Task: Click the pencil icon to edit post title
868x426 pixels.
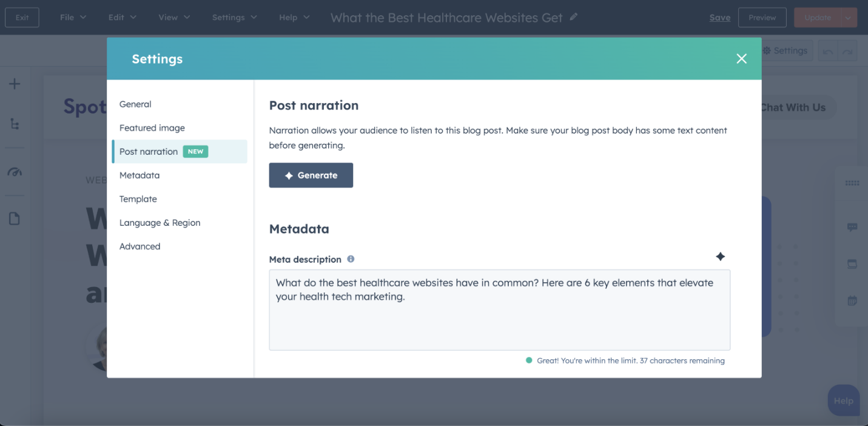Action: tap(574, 17)
